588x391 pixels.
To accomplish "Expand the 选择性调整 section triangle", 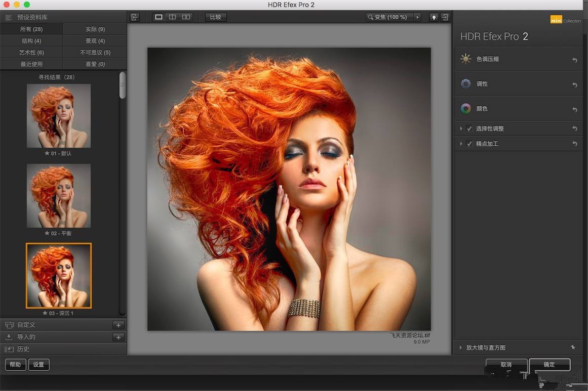I will 461,129.
